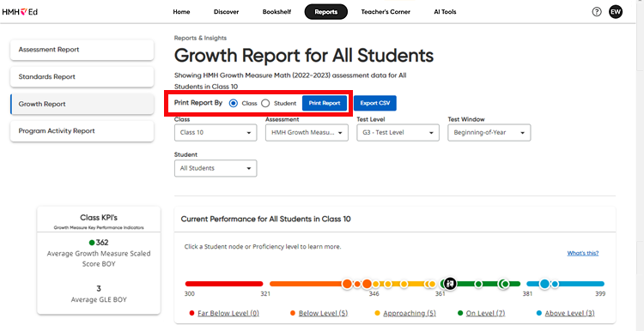Select Growth Report in the sidebar
The image size is (644, 331).
(x=82, y=104)
